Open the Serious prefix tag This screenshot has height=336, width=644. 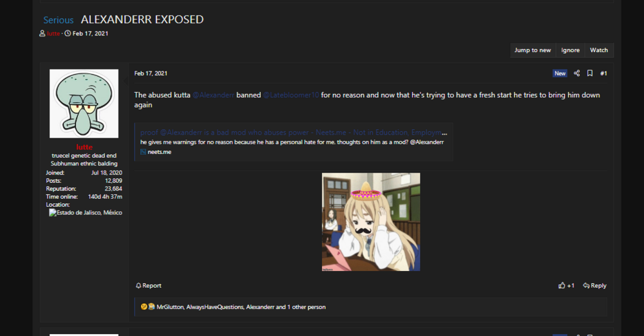click(59, 20)
